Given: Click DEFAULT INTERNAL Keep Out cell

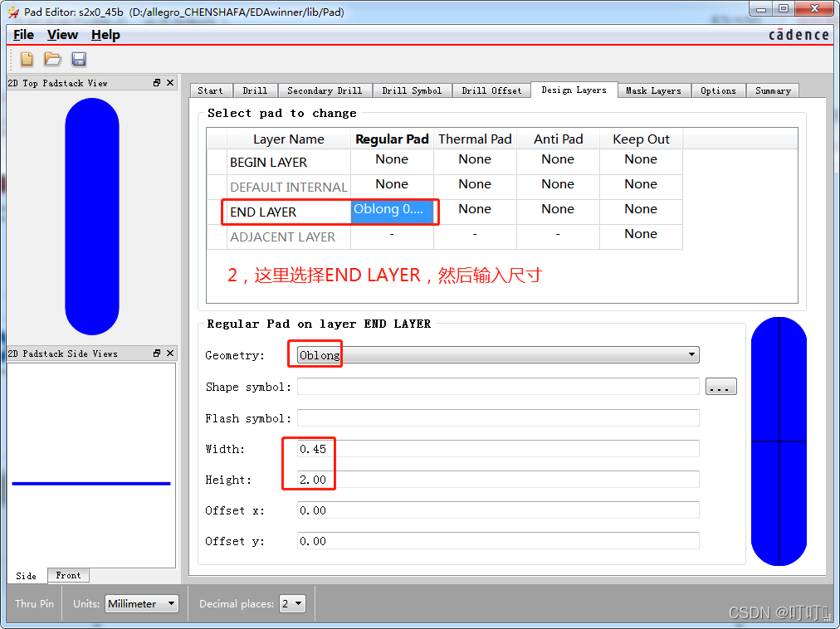Looking at the screenshot, I should [641, 187].
